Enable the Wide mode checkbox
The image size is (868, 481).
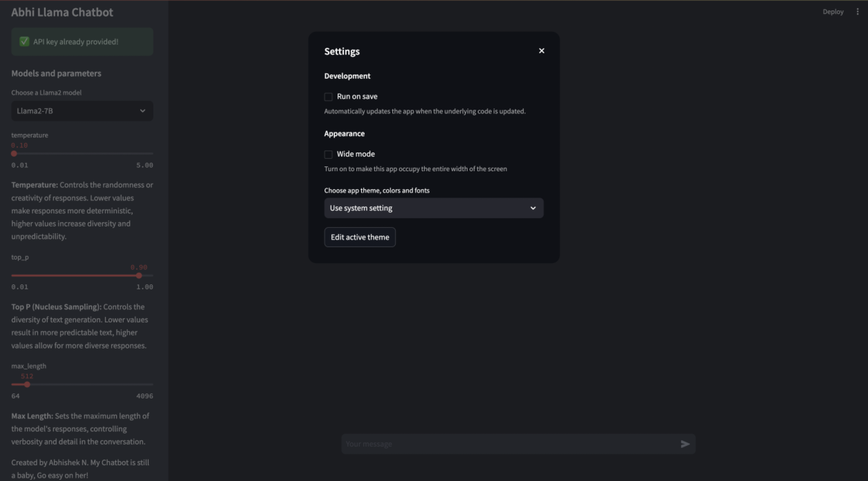click(x=328, y=155)
